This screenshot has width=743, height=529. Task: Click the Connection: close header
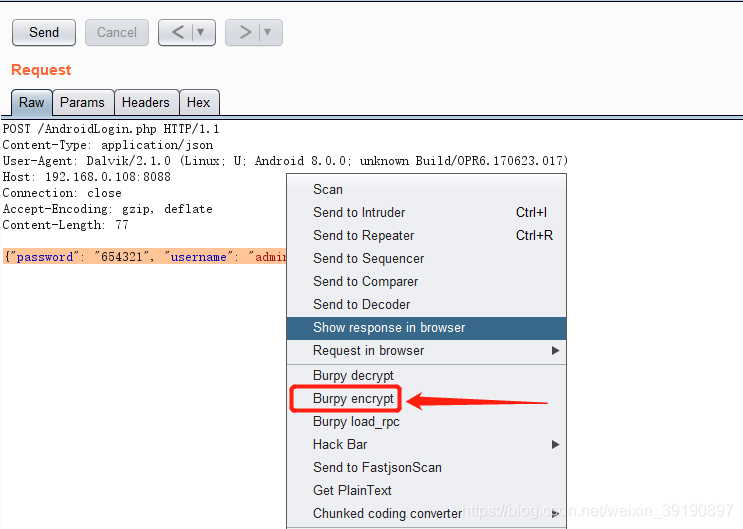point(62,193)
